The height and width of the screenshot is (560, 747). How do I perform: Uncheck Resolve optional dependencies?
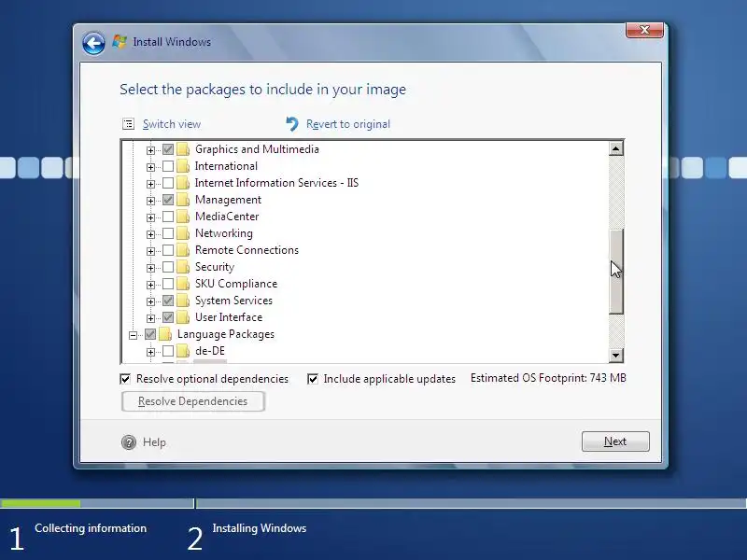click(x=125, y=379)
